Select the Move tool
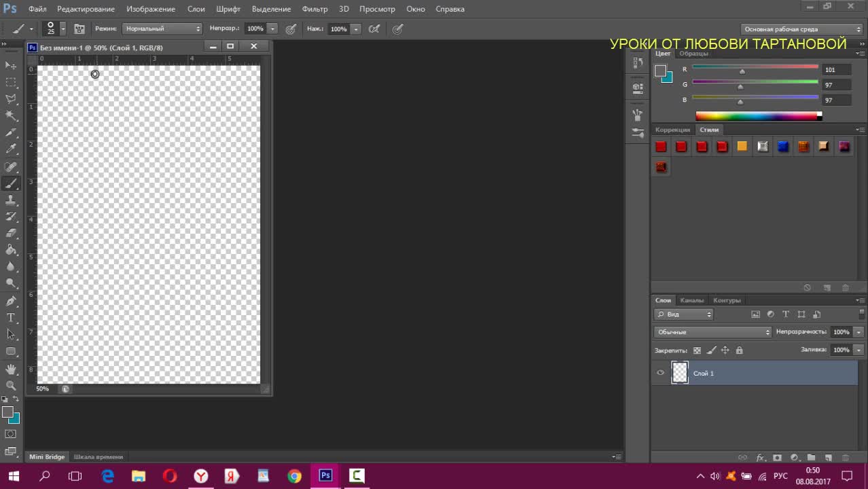868x489 pixels. [x=11, y=65]
